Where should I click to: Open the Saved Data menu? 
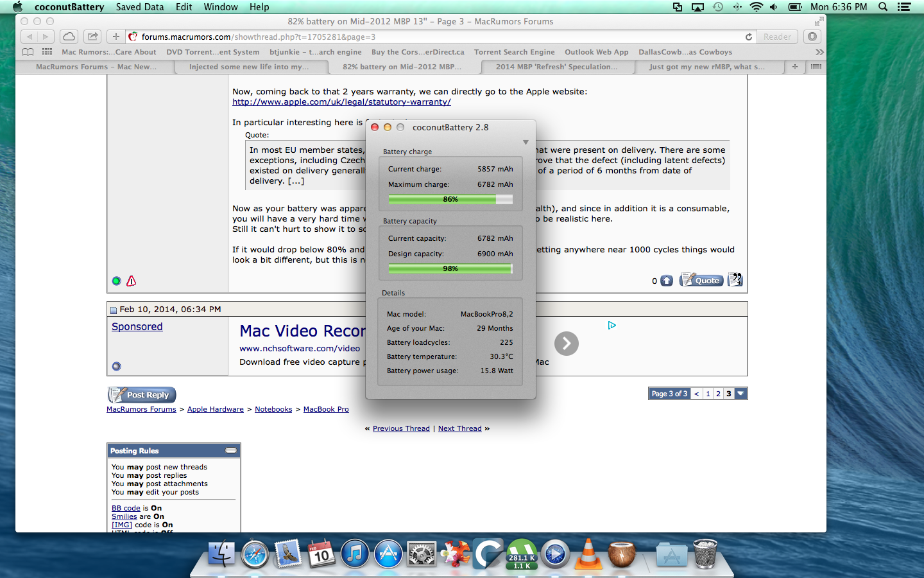coord(140,7)
